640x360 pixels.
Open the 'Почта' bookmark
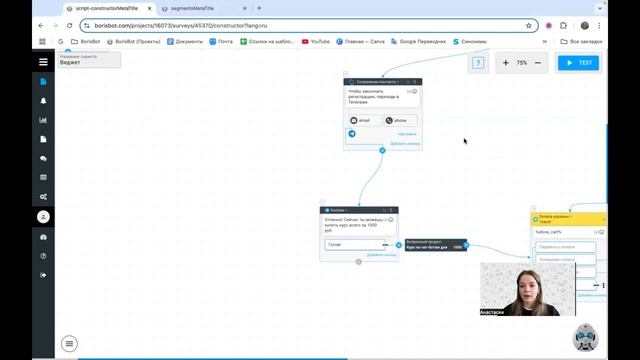point(221,42)
